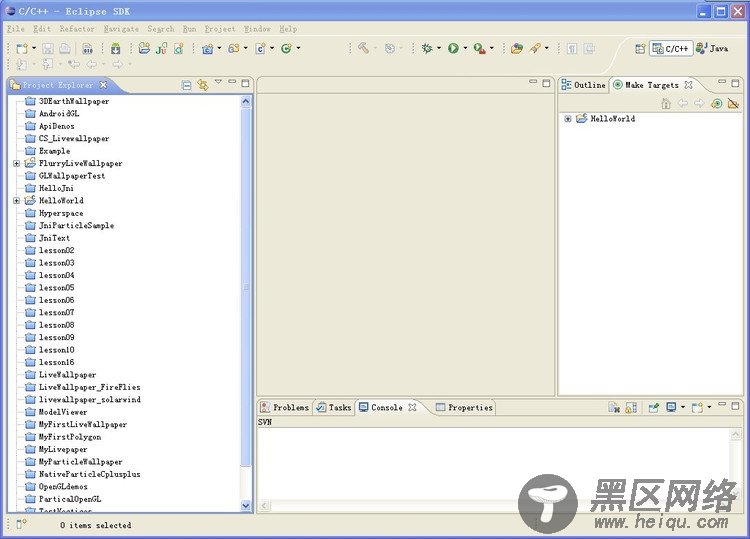Image resolution: width=750 pixels, height=539 pixels.
Task: Open the Refactor menu
Action: [x=77, y=29]
